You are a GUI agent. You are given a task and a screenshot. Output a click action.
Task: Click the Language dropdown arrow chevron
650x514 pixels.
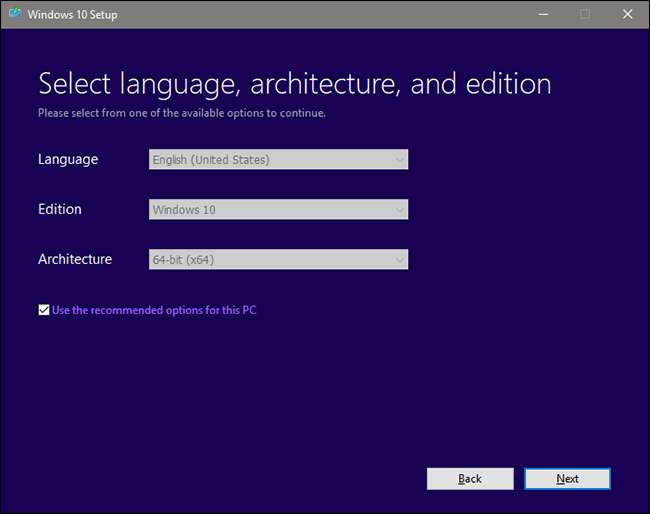[399, 159]
